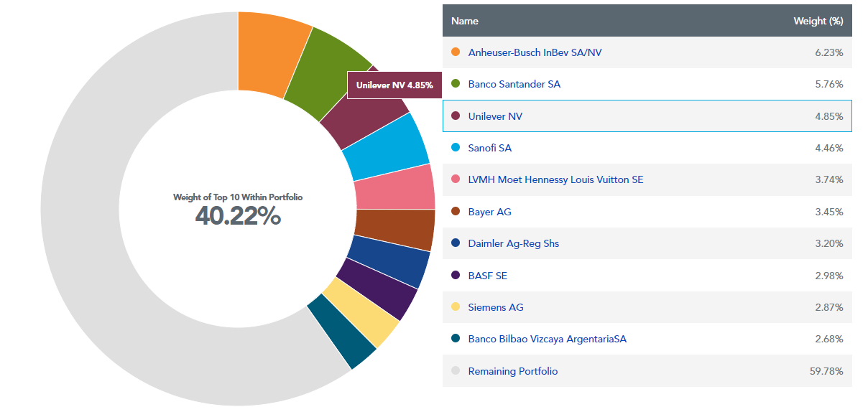Open the Banco Santander SA link
Screen dimensions: 868x412
click(x=514, y=84)
